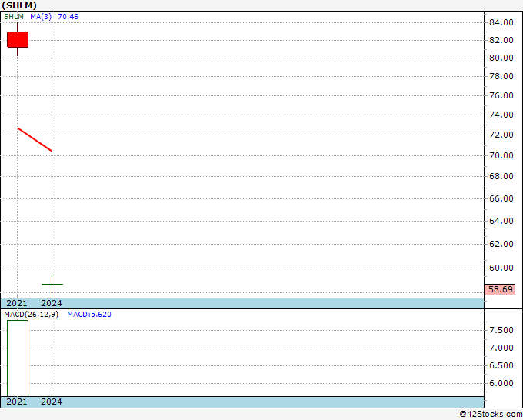The width and height of the screenshot is (523, 420).
Task: Click 2024 on the MACD time axis
Action: point(52,402)
